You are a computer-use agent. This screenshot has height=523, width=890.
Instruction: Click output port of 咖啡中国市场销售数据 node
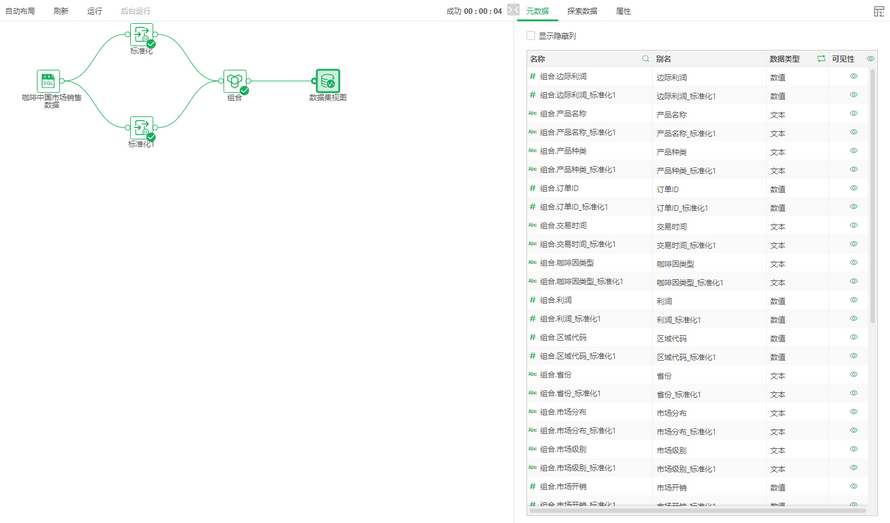[x=62, y=81]
